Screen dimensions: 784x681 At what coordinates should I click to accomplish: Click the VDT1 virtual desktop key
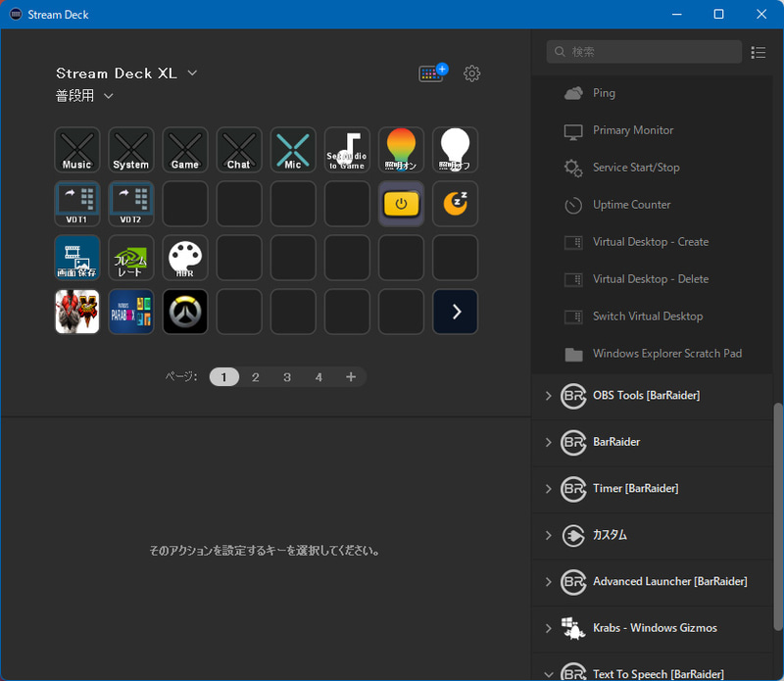(x=77, y=203)
